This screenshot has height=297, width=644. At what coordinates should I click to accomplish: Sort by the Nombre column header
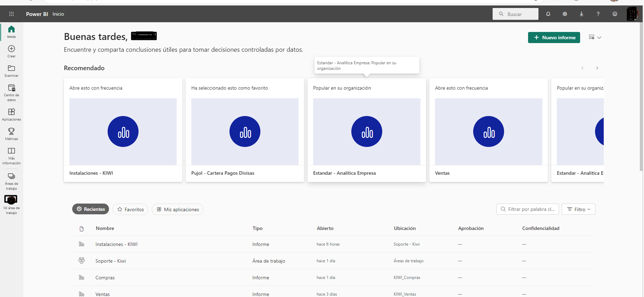point(105,228)
